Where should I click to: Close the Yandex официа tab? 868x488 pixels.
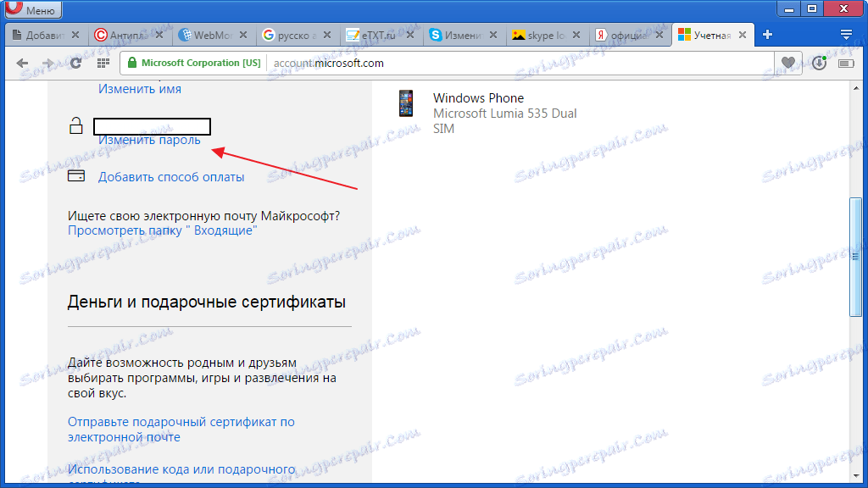coord(659,35)
